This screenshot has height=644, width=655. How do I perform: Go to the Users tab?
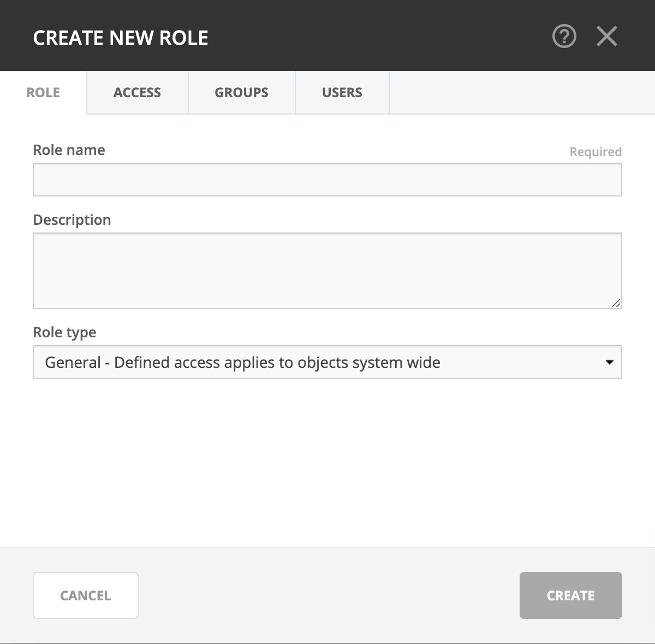click(x=342, y=92)
